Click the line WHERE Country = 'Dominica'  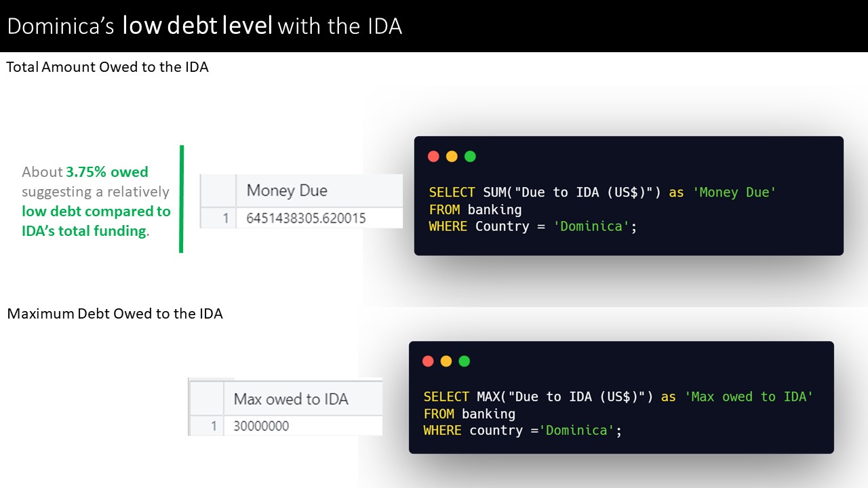[x=533, y=226]
